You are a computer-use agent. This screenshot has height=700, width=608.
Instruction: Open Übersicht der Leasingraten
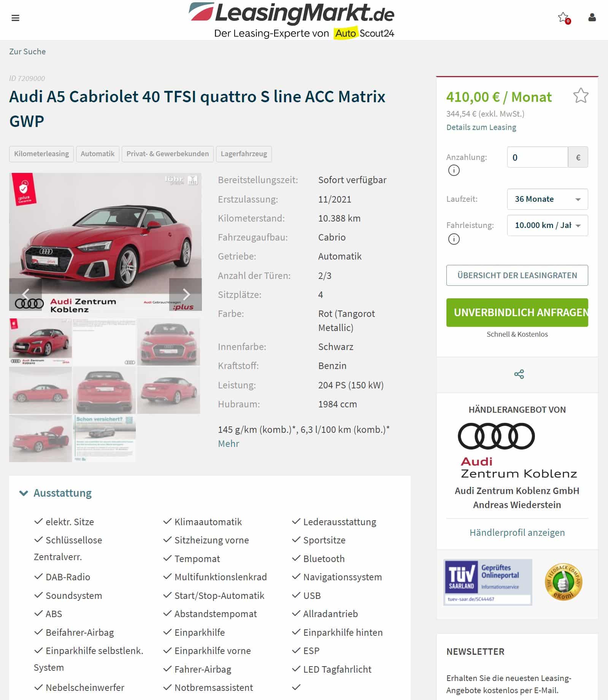[517, 275]
